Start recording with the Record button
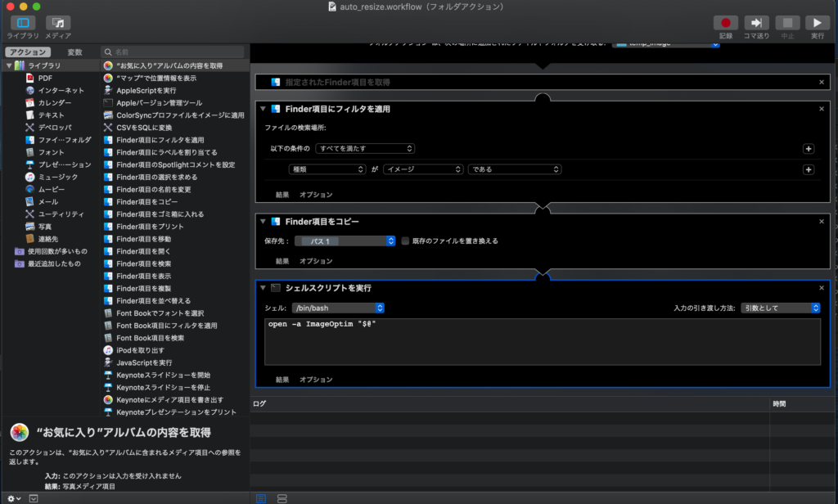Viewport: 838px width, 504px height. (726, 23)
